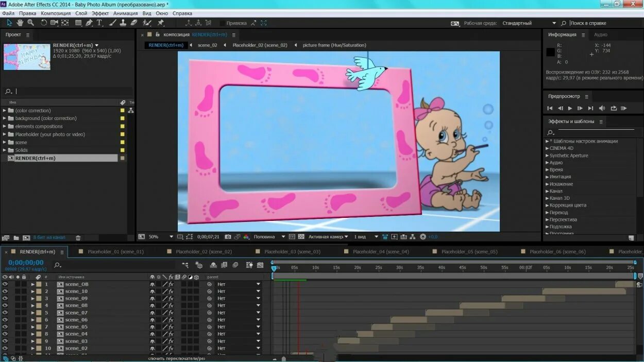This screenshot has width=644, height=362.
Task: Take snapshot with camera icon in viewer
Action: click(x=228, y=237)
